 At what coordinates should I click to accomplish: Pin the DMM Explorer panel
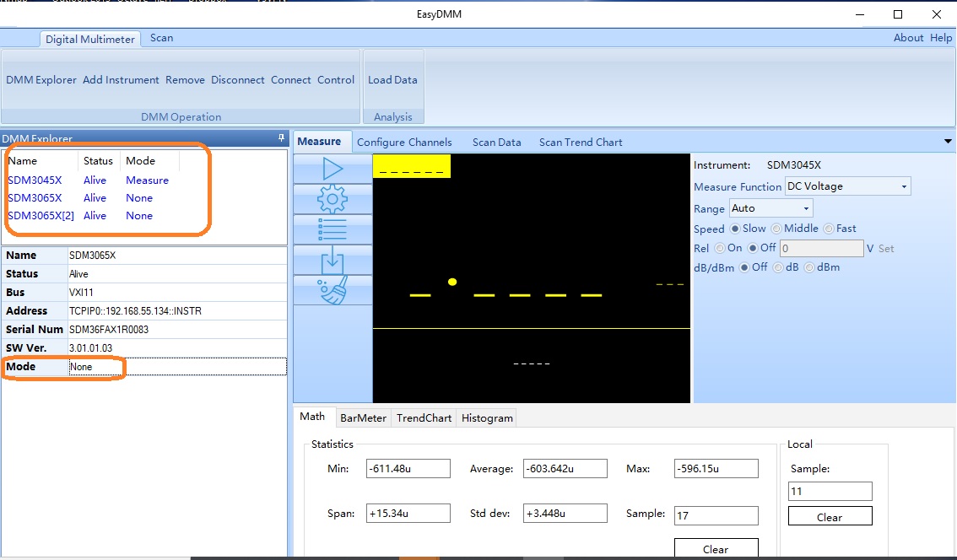[x=281, y=138]
